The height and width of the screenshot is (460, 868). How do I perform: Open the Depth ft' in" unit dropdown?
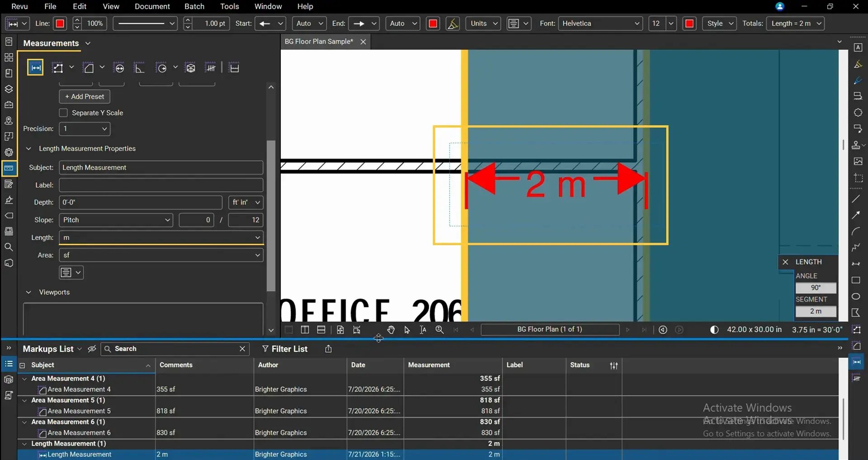(246, 202)
